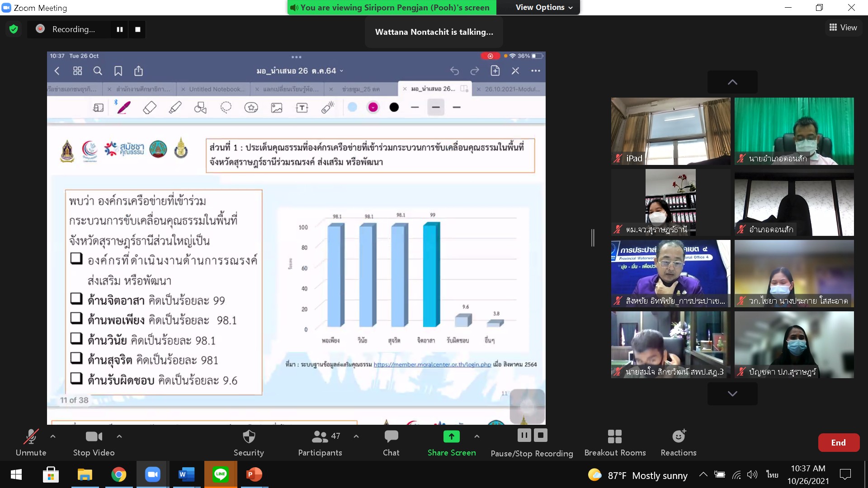Viewport: 868px width, 488px height.
Task: Expand the audio options arrow next to Unmute
Action: tap(53, 436)
